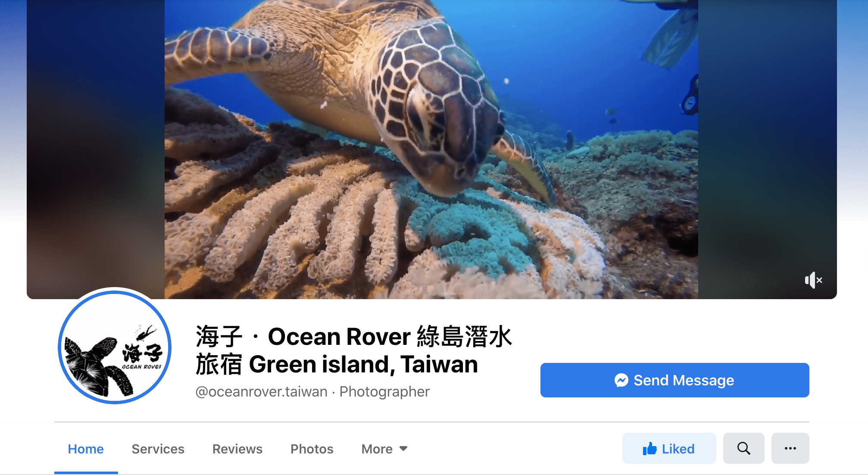Open the three-dots options menu
Image resolution: width=868 pixels, height=475 pixels.
[790, 448]
